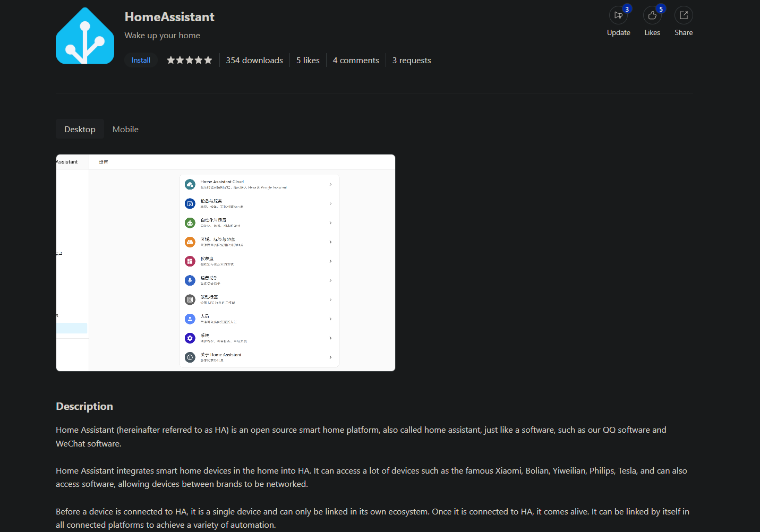
Task: Click the gray NFC tags icon
Action: click(x=190, y=299)
